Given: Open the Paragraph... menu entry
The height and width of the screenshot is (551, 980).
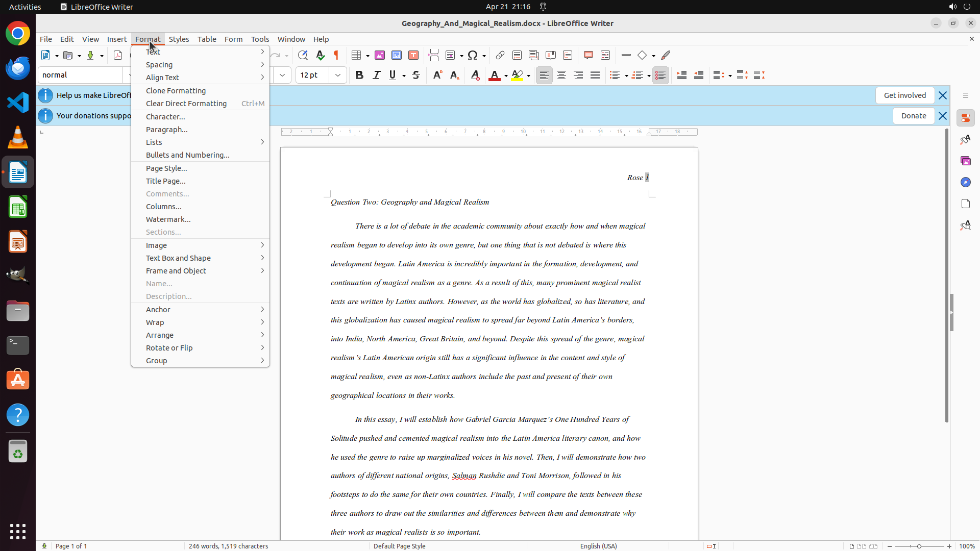Looking at the screenshot, I should [167, 129].
